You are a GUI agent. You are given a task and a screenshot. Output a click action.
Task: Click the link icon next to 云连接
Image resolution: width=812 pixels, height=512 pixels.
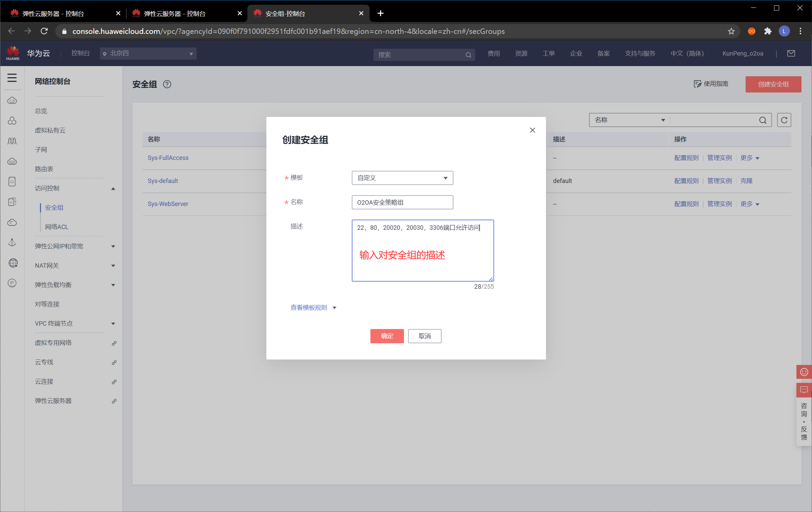[114, 382]
